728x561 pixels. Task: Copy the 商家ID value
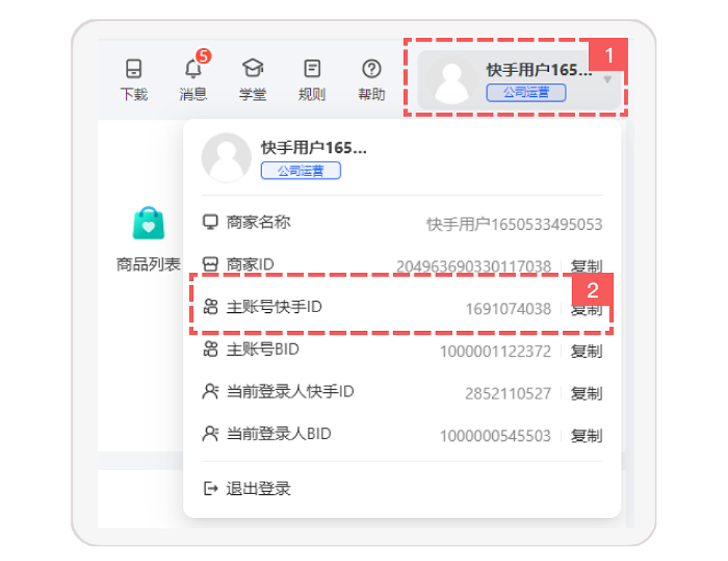pyautogui.click(x=587, y=264)
